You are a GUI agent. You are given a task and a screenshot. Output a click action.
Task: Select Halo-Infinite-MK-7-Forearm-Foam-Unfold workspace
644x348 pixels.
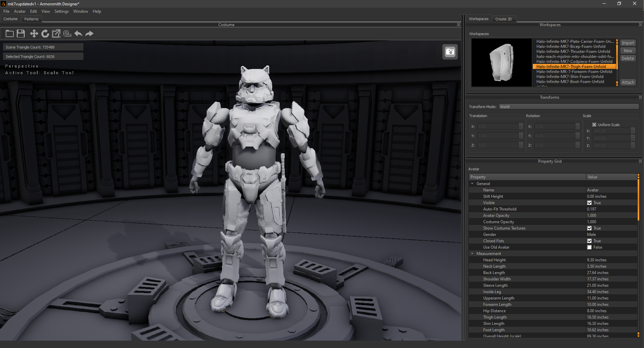(574, 72)
